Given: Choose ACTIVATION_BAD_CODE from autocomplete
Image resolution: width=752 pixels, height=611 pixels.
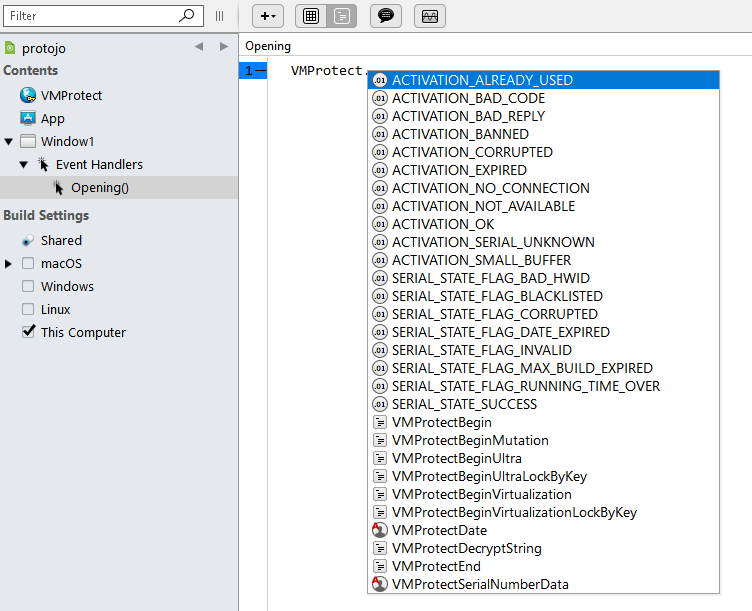Looking at the screenshot, I should point(543,98).
